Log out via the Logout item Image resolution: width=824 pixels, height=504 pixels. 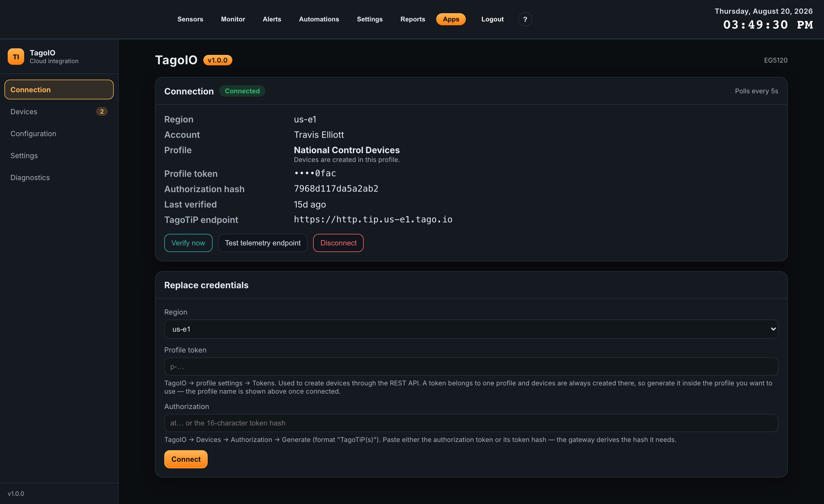click(x=492, y=19)
